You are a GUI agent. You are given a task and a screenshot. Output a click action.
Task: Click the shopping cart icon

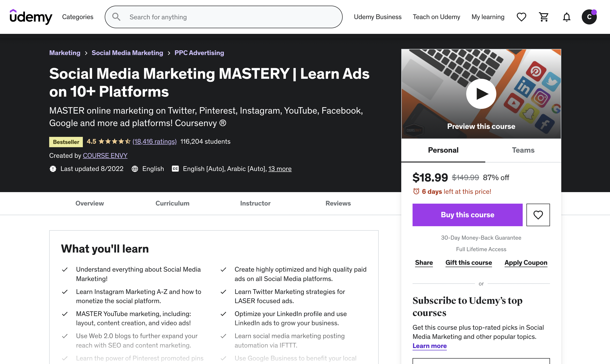click(x=544, y=16)
